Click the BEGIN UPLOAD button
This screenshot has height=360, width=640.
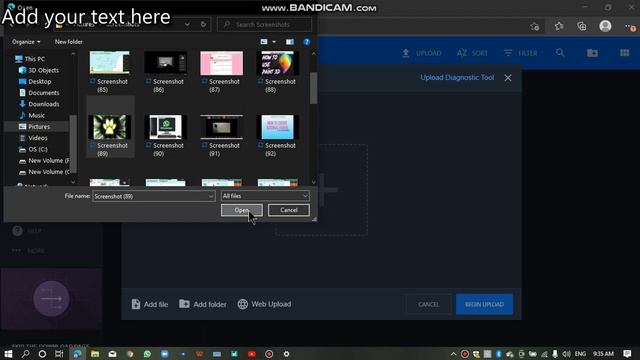click(484, 304)
